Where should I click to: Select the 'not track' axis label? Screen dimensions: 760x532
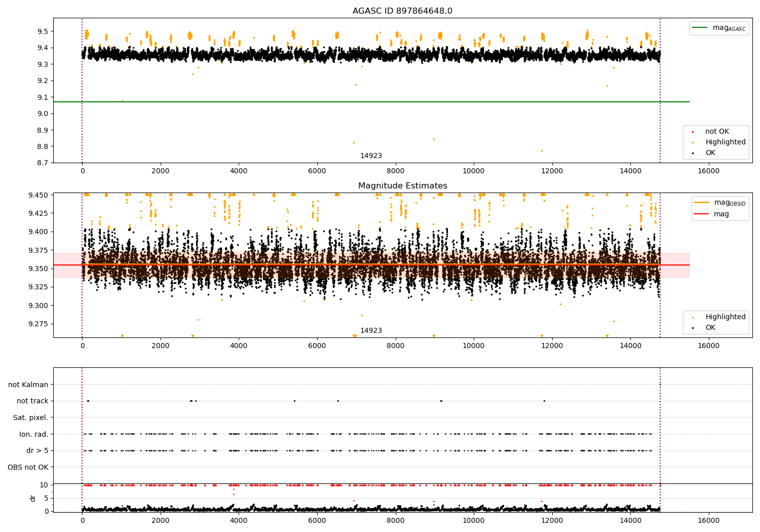tap(32, 401)
